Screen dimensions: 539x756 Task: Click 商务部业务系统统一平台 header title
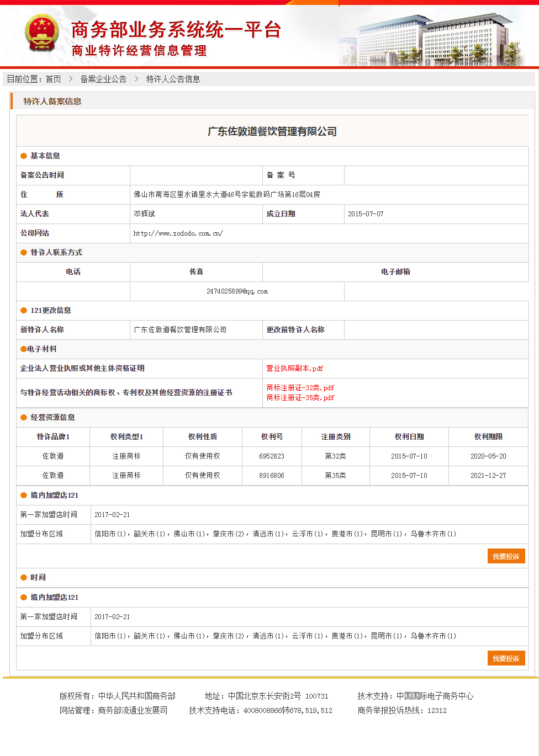[x=177, y=30]
